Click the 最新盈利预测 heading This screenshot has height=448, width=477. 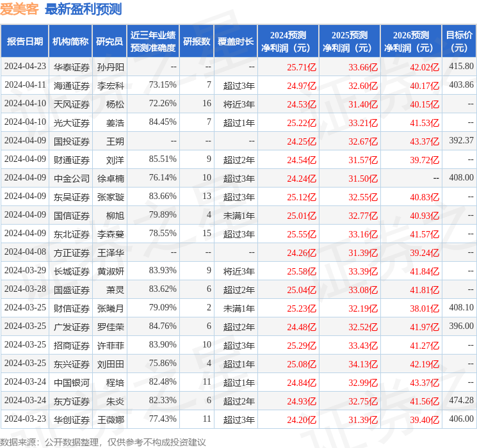point(83,9)
